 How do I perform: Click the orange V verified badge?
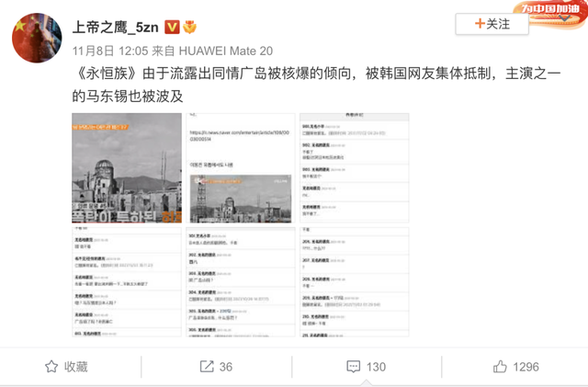(172, 27)
